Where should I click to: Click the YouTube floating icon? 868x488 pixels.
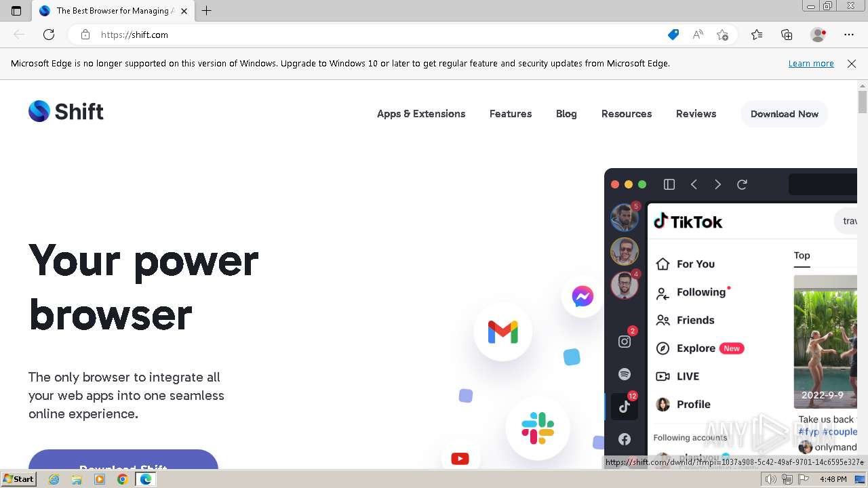pyautogui.click(x=460, y=458)
